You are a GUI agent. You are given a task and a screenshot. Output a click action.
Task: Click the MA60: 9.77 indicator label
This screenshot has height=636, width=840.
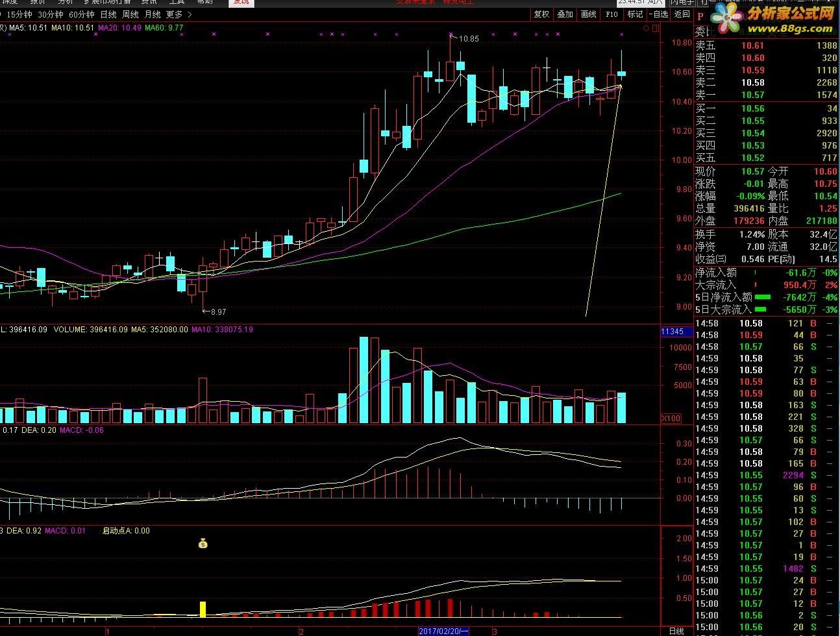[164, 28]
